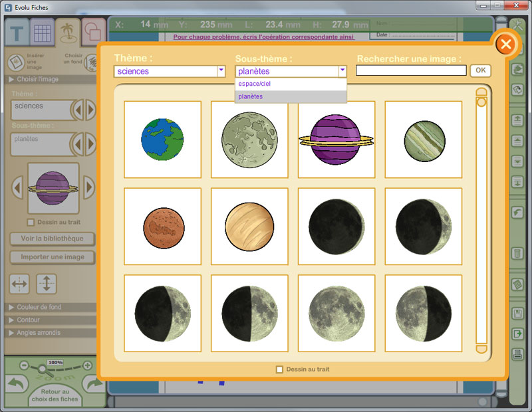Image resolution: width=532 pixels, height=412 pixels.
Task: Click the zoom in plus icon
Action: click(87, 365)
